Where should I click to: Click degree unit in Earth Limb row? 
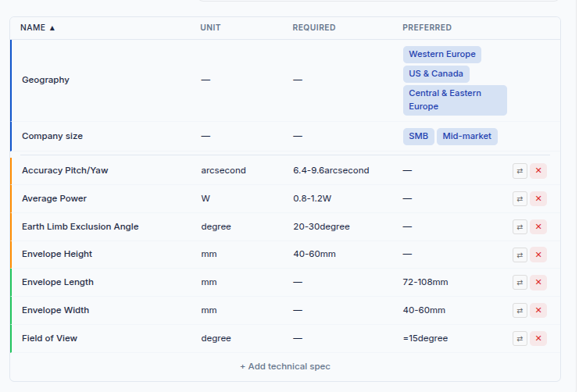[216, 226]
